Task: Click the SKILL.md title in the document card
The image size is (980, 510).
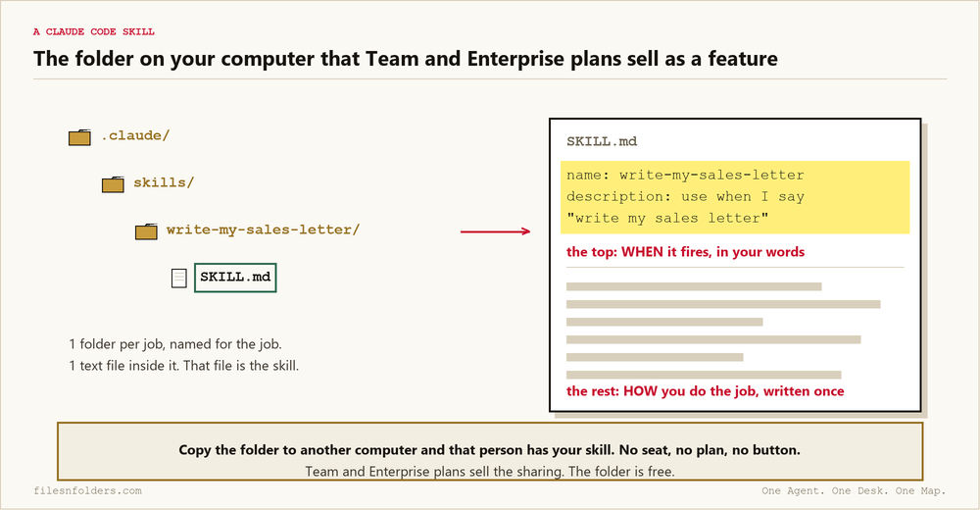Action: (602, 141)
